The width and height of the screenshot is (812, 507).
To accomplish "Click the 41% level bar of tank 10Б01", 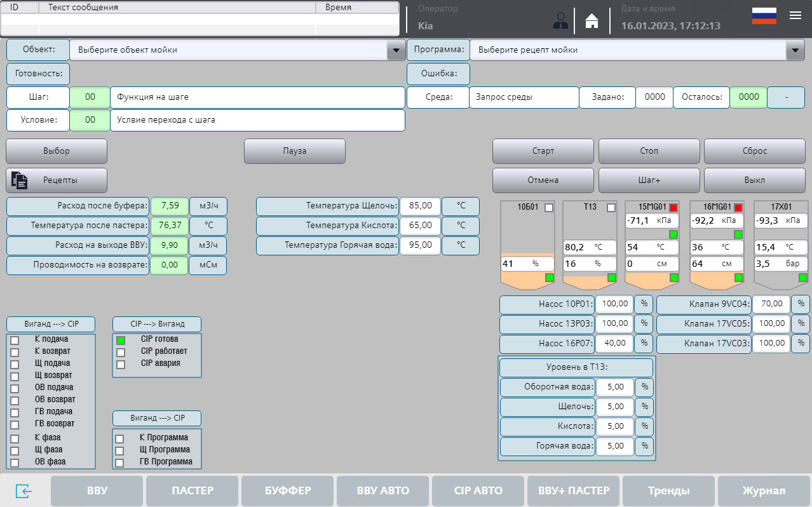I will (x=527, y=263).
